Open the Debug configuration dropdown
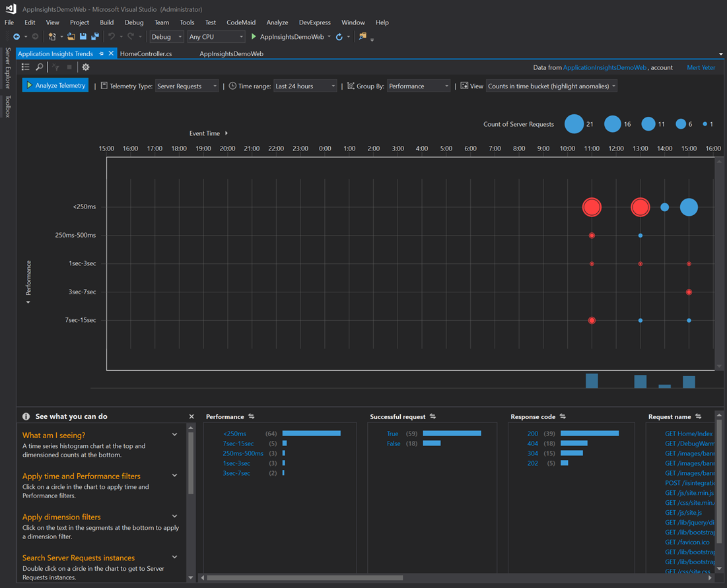Viewport: 727px width, 588px height. 166,36
